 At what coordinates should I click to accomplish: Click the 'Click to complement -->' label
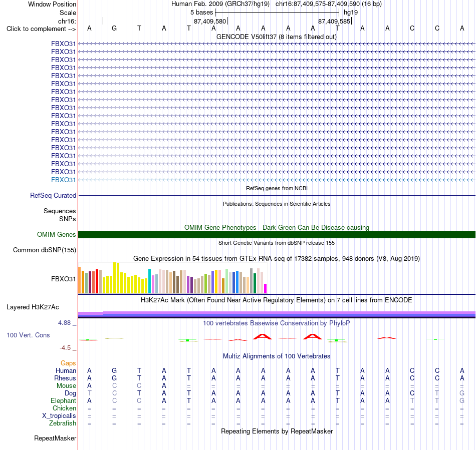point(41,29)
